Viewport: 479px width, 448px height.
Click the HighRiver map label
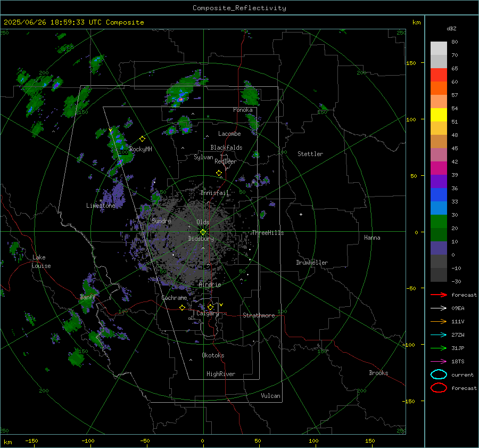[221, 374]
